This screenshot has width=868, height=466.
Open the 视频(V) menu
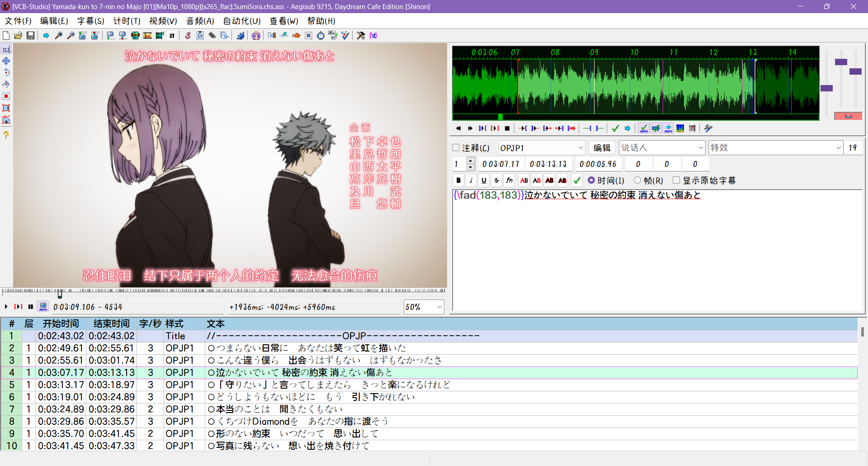[163, 21]
